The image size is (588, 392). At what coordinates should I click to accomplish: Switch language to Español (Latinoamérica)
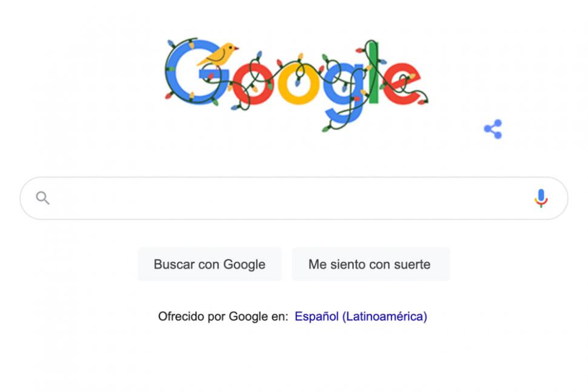tap(361, 316)
